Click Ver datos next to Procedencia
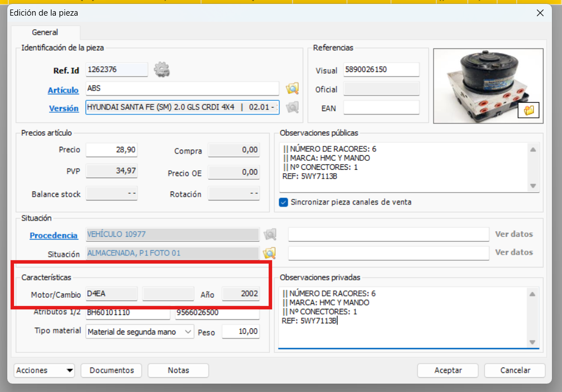Viewport: 562px width, 392px height. [x=513, y=234]
